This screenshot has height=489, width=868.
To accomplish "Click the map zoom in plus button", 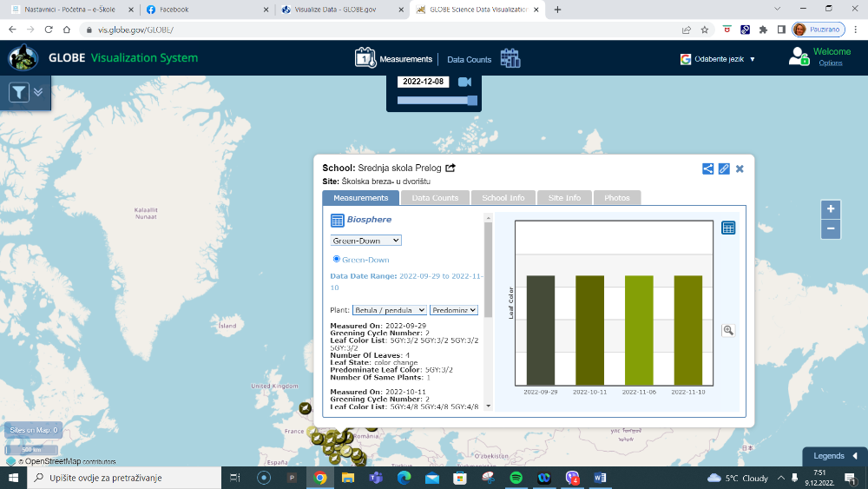I will [x=831, y=209].
